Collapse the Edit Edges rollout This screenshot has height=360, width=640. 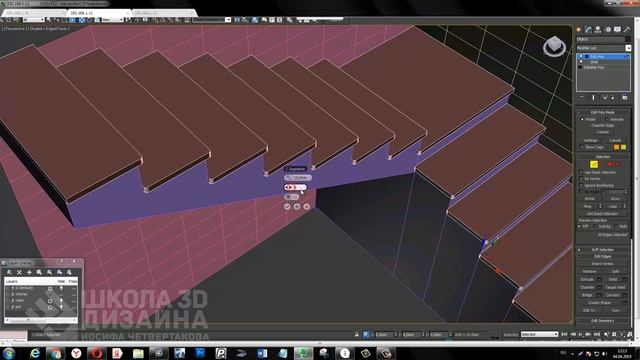602,256
